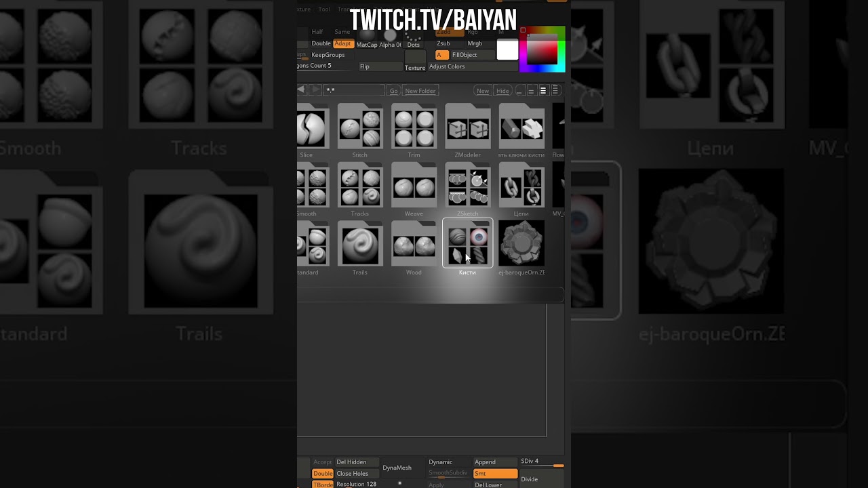
Task: Open the Tool menu
Action: [x=324, y=9]
